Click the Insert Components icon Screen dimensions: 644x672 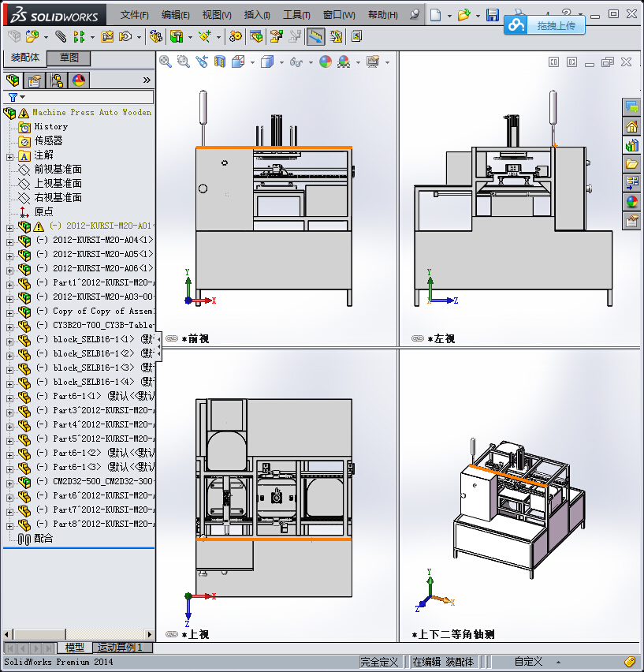[x=32, y=37]
